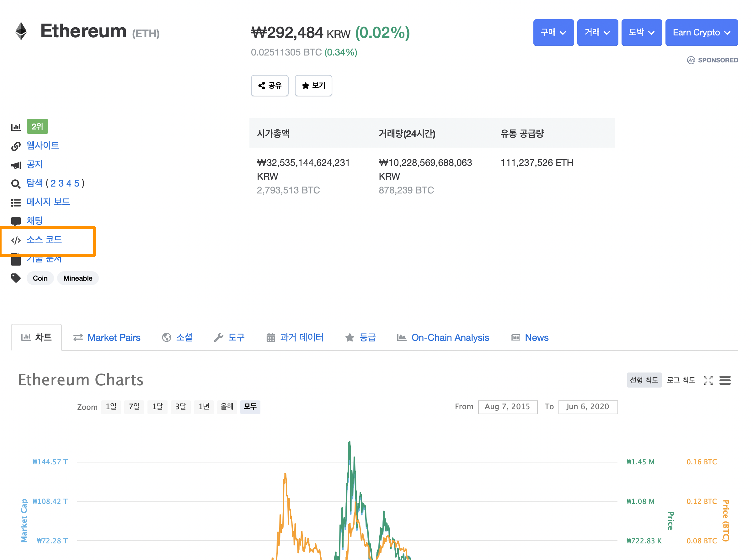Open the 거래 dropdown button
This screenshot has width=753, height=560.
[597, 33]
